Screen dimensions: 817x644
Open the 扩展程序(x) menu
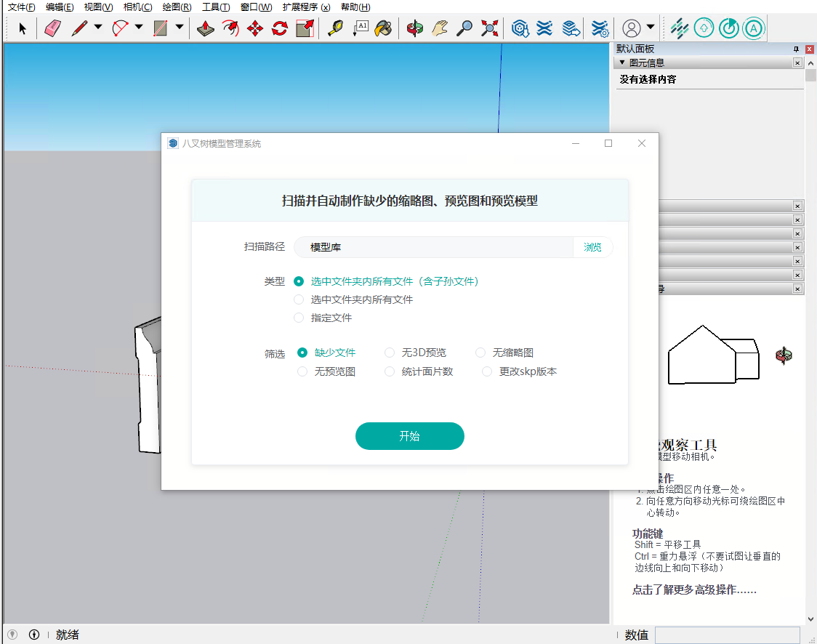point(306,7)
